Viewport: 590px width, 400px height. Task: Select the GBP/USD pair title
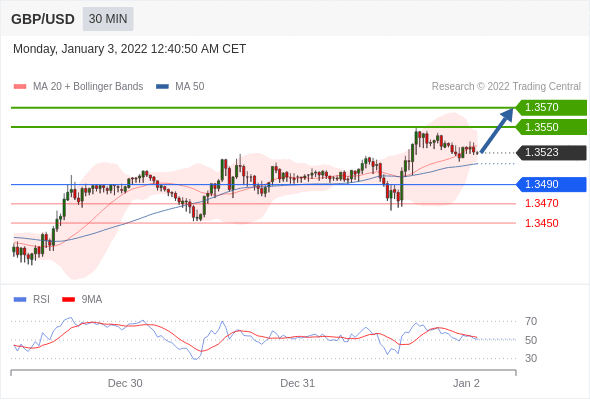pos(43,19)
